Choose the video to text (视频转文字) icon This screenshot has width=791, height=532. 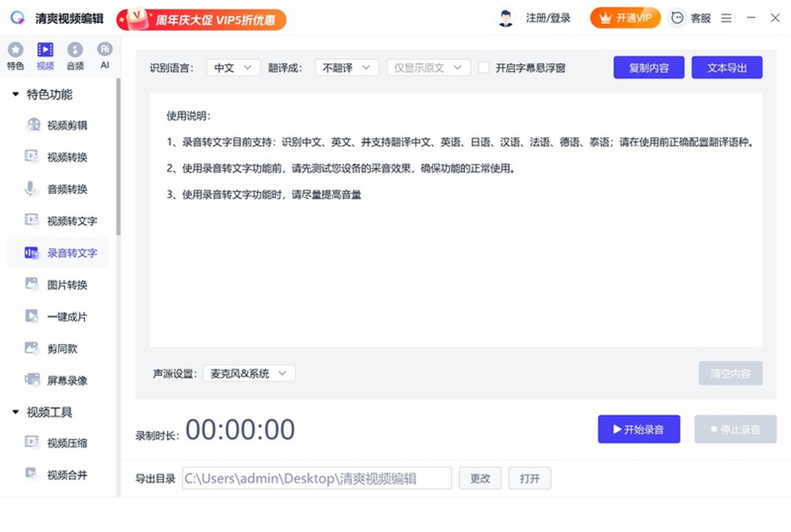[x=32, y=221]
